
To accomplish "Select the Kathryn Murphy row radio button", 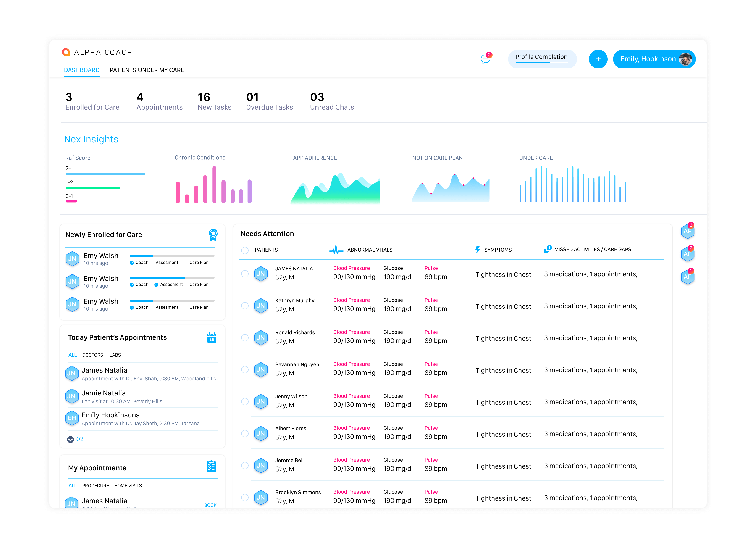I will tap(245, 306).
